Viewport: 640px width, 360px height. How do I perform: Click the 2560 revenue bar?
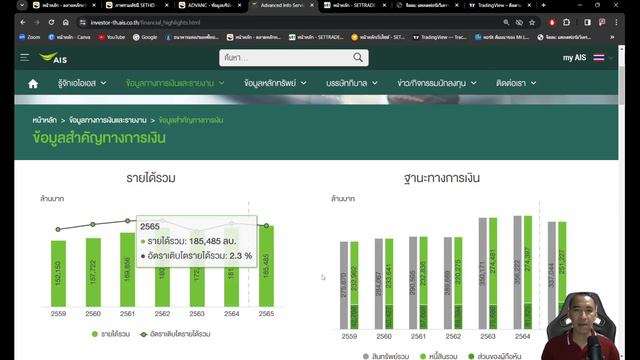93,272
